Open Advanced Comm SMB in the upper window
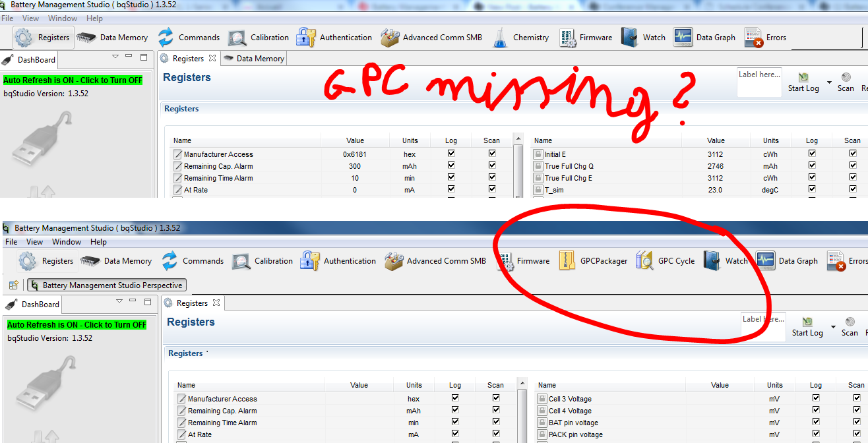The image size is (868, 443). [x=432, y=38]
